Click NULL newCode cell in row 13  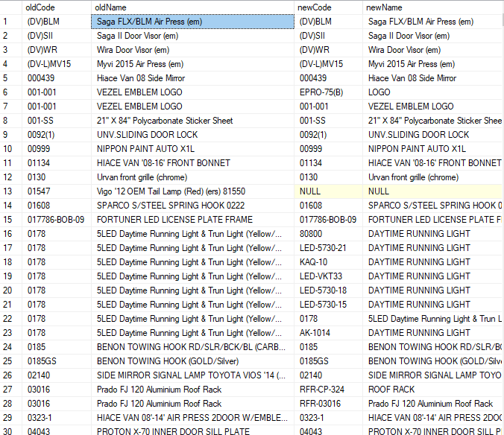[328, 191]
